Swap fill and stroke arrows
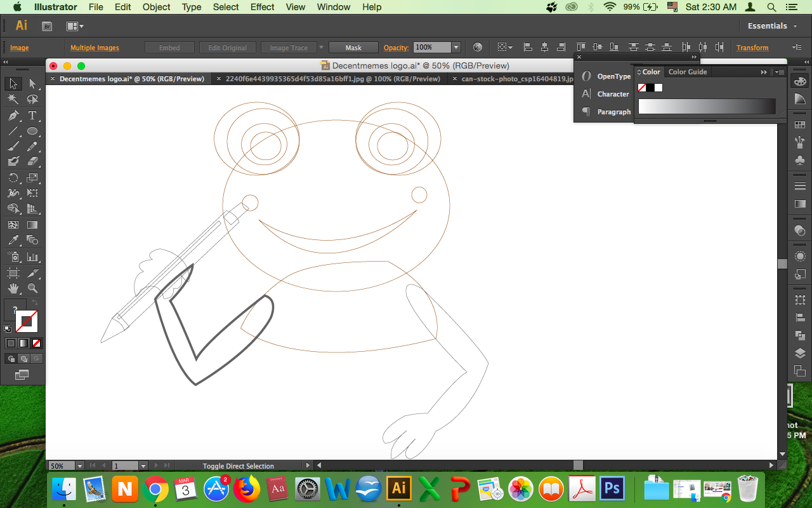The height and width of the screenshot is (508, 812). [x=35, y=302]
